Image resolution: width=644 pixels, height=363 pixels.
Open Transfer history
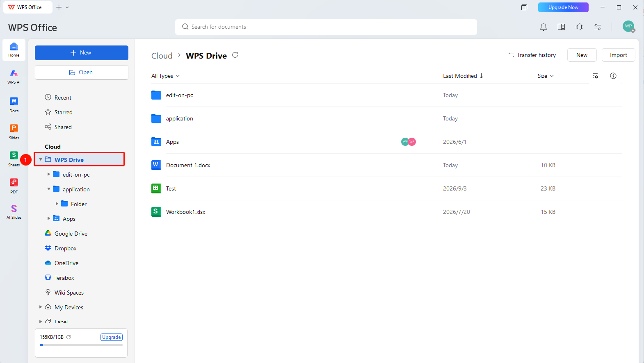pos(532,55)
